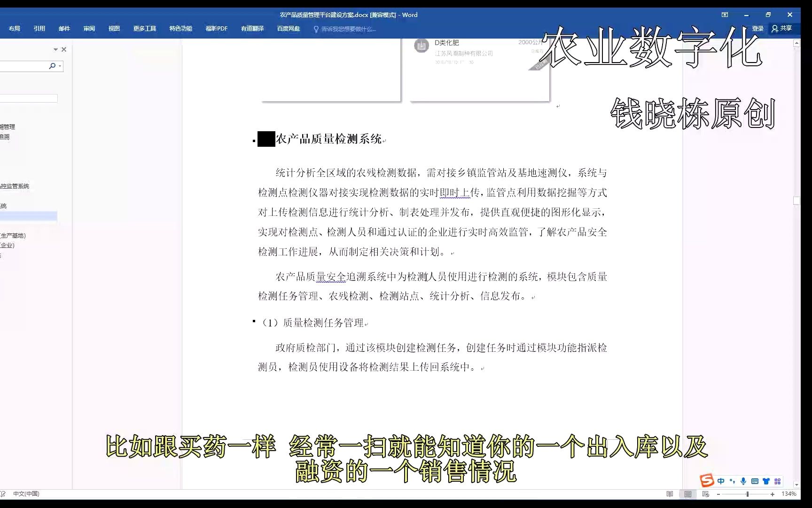812x508 pixels.
Task: Click the paragraph starting 政府质检部门
Action: [432, 357]
